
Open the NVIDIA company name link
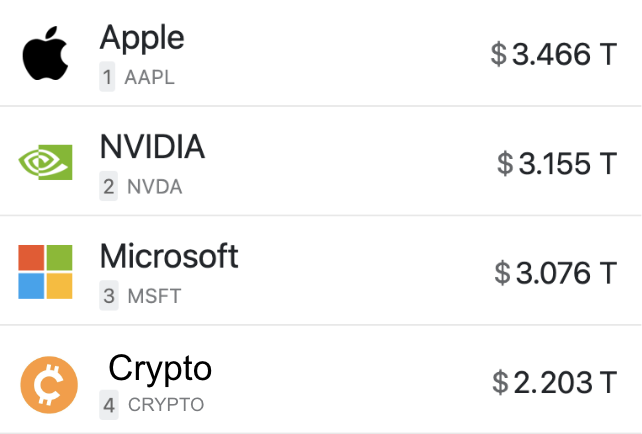pyautogui.click(x=152, y=147)
